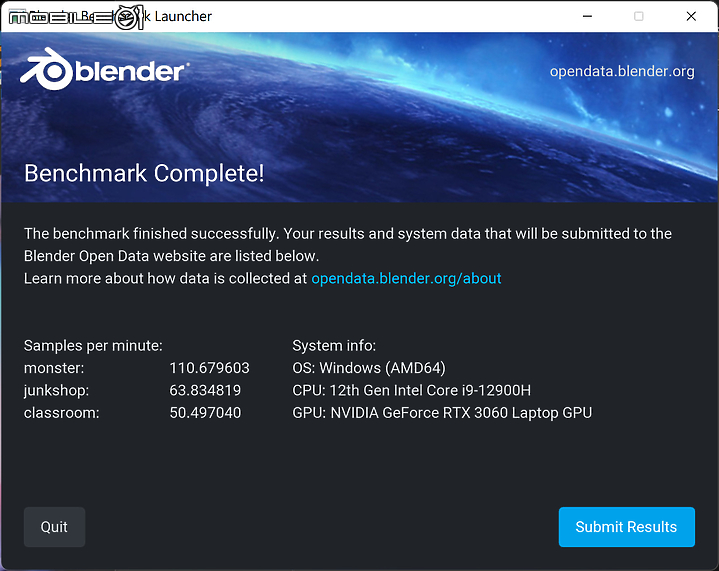Viewport: 719px width, 571px height.
Task: Select the monster score value 110.679603
Action: click(209, 368)
